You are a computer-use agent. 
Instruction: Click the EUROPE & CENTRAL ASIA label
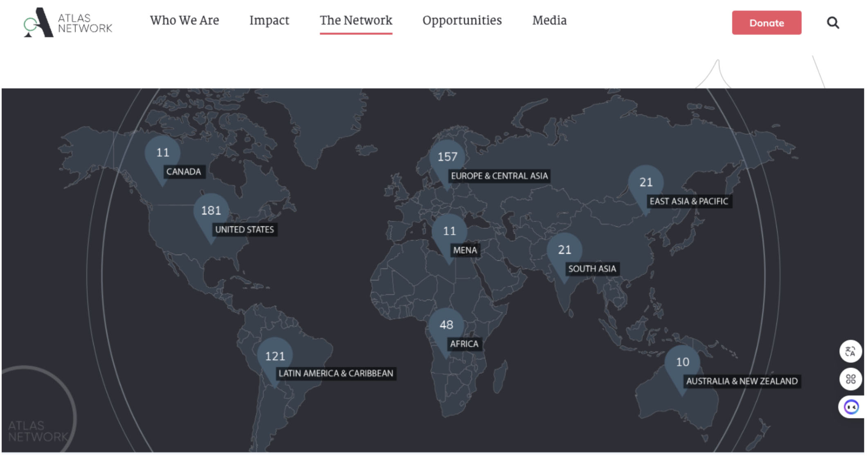[499, 176]
